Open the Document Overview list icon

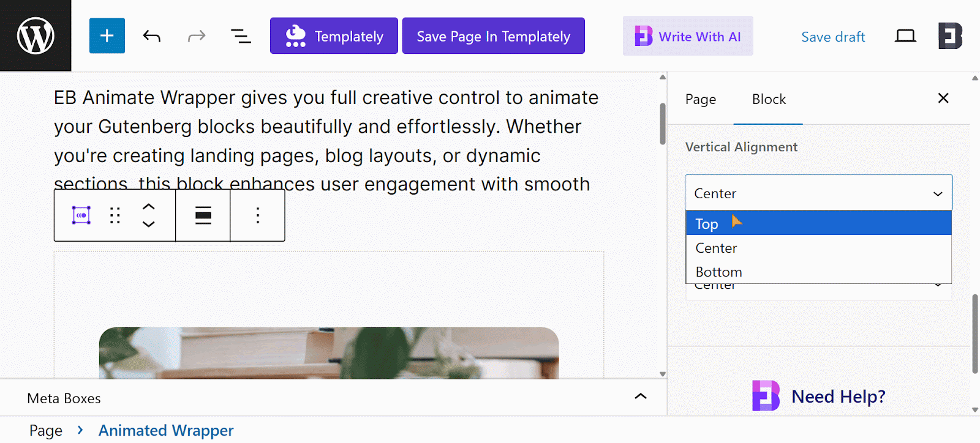coord(241,37)
